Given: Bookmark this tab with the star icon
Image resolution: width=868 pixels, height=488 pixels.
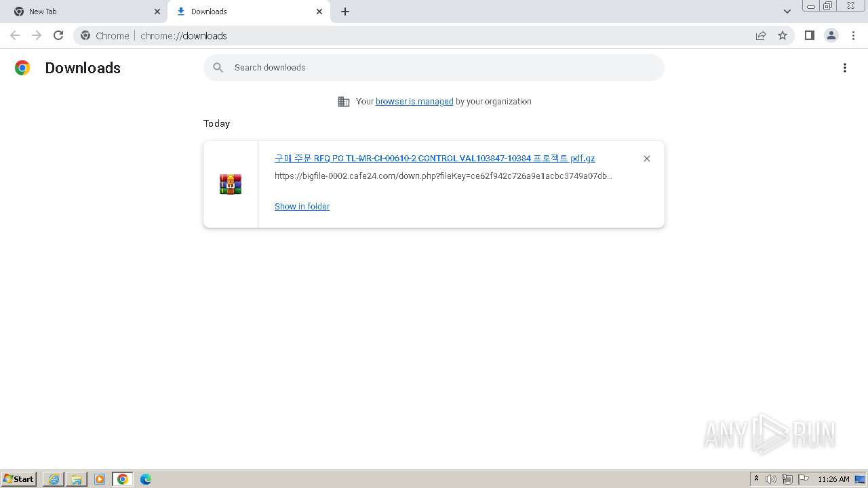Looking at the screenshot, I should pyautogui.click(x=783, y=35).
